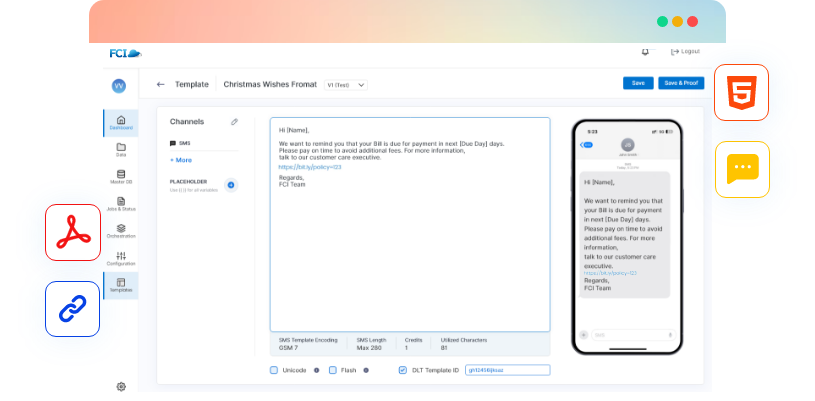Click the edit pencil beside Channels
This screenshot has height=401, width=815.
[234, 121]
